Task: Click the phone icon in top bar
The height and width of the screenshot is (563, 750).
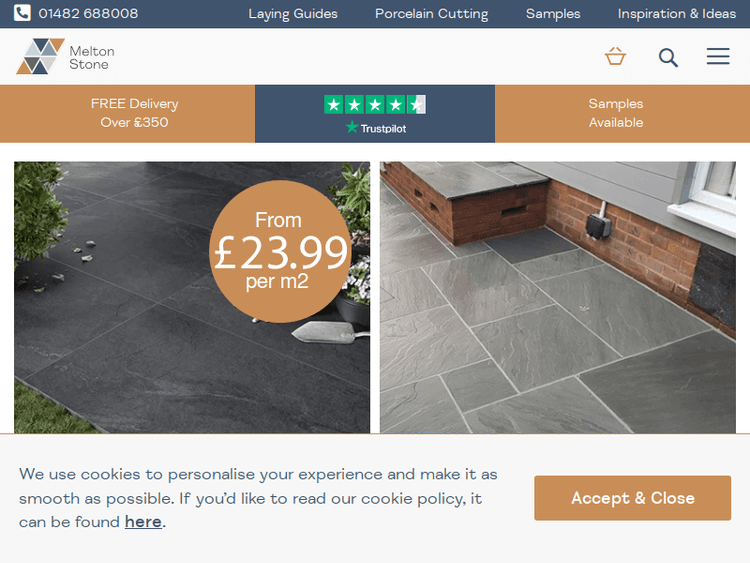Action: point(22,13)
